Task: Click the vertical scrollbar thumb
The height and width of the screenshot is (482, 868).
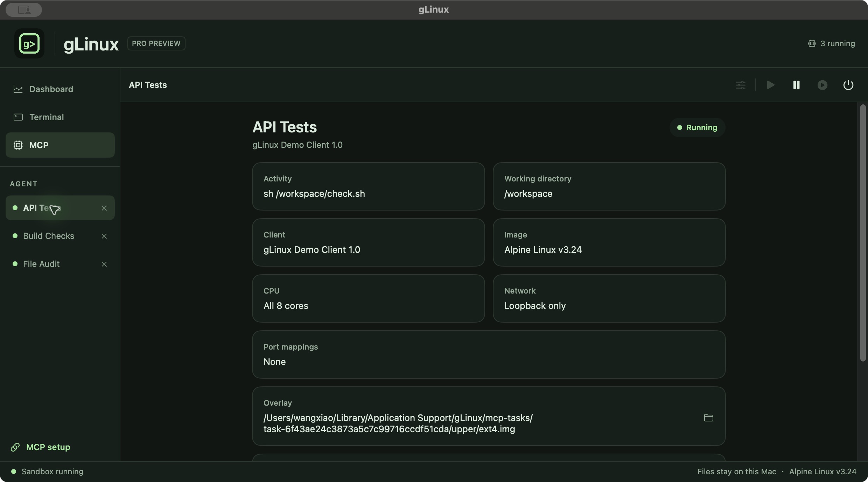Action: (863, 233)
